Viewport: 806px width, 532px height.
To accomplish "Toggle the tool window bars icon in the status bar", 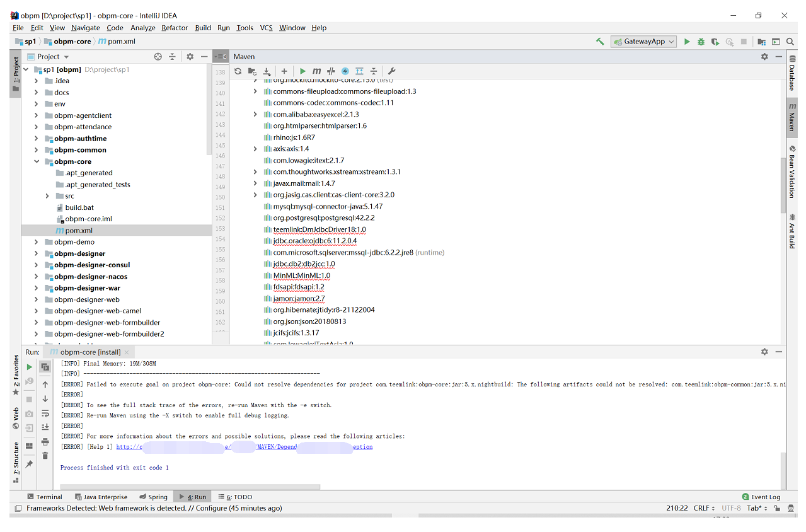I will coord(17,508).
